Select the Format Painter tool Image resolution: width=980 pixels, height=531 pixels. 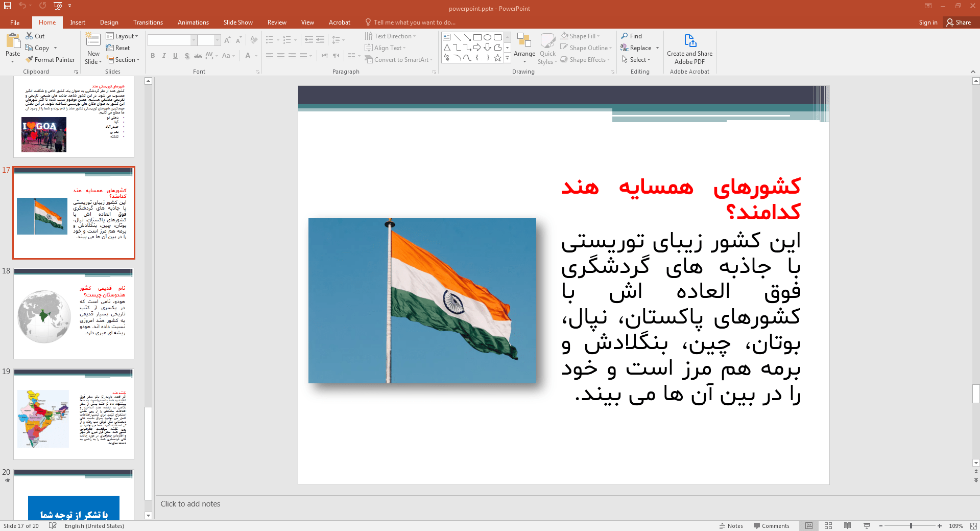tap(50, 60)
